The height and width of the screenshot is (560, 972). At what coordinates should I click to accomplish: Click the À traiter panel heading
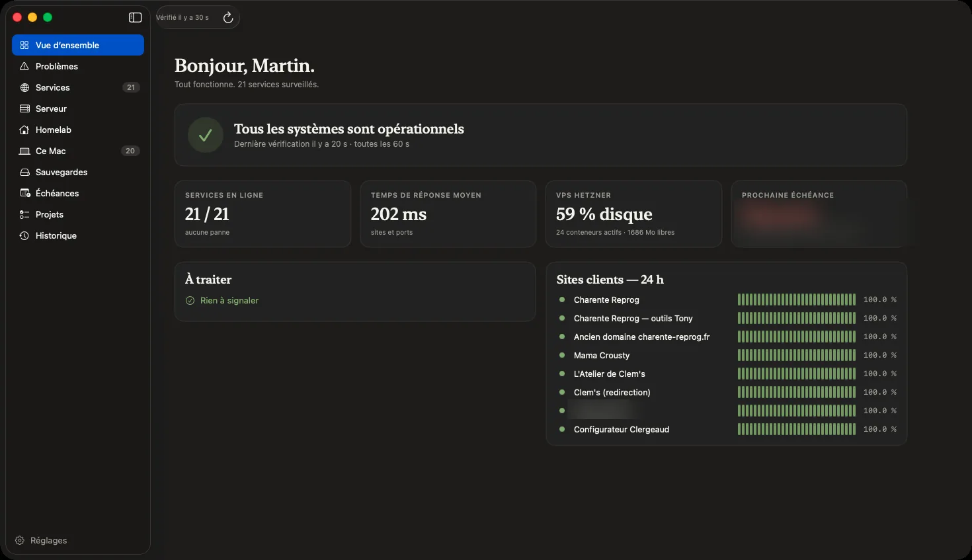pyautogui.click(x=208, y=279)
